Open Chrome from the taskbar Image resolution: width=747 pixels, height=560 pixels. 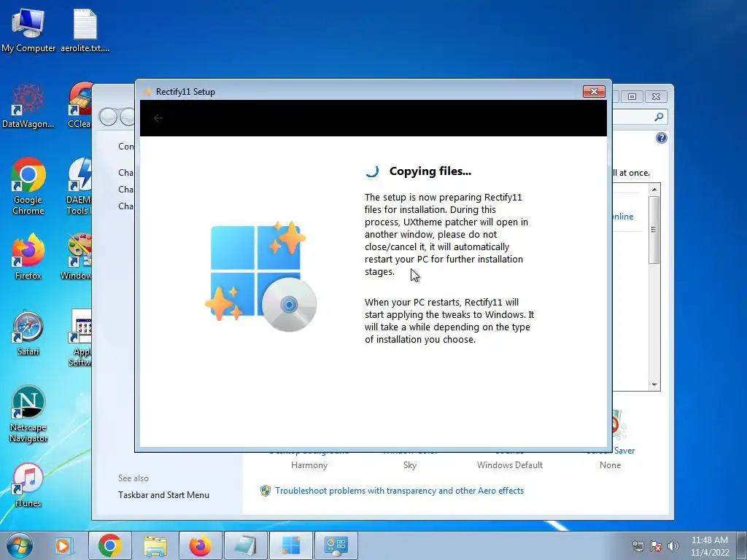click(110, 545)
